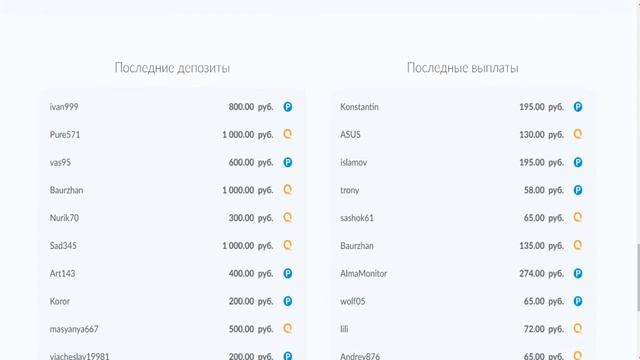Click the Последние депозиты heading
Viewport: 640px width, 360px height.
click(x=172, y=67)
